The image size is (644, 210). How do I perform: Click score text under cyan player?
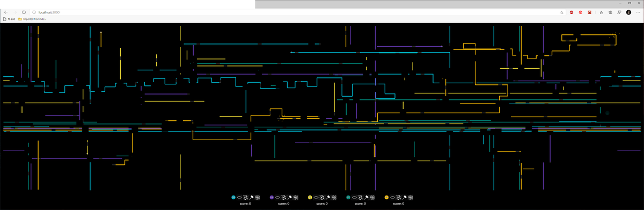pos(245,204)
